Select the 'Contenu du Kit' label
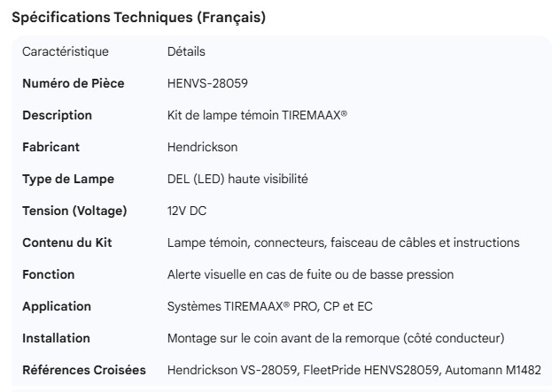This screenshot has height=392, width=559. tap(67, 242)
